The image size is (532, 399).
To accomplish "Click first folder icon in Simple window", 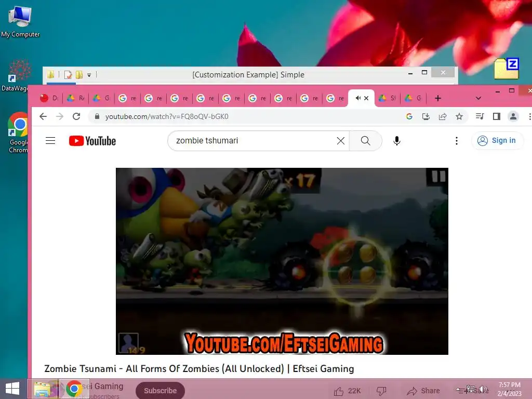I will (x=50, y=75).
